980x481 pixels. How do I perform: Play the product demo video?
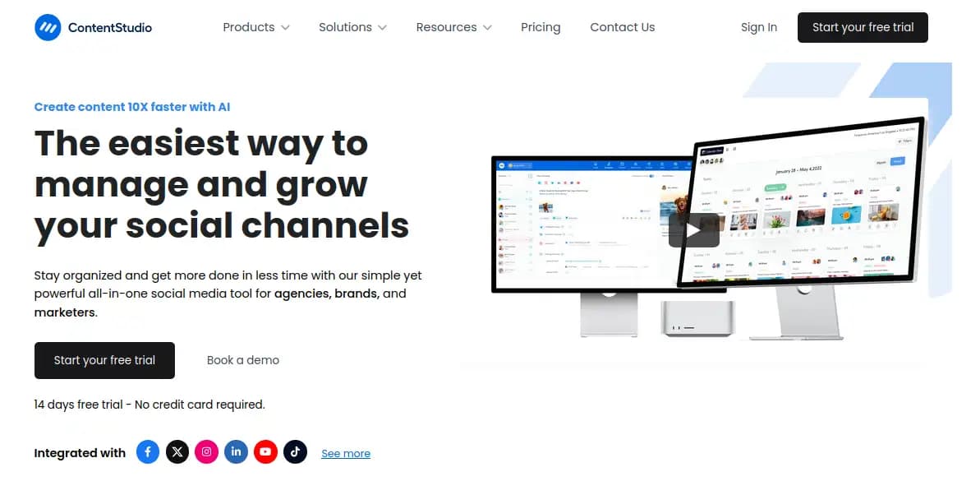click(x=694, y=230)
